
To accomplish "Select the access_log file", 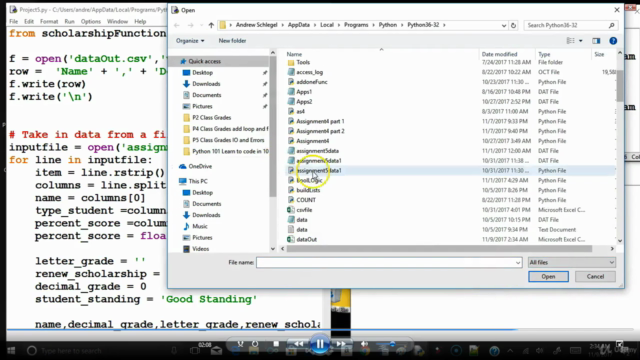I will coord(309,72).
